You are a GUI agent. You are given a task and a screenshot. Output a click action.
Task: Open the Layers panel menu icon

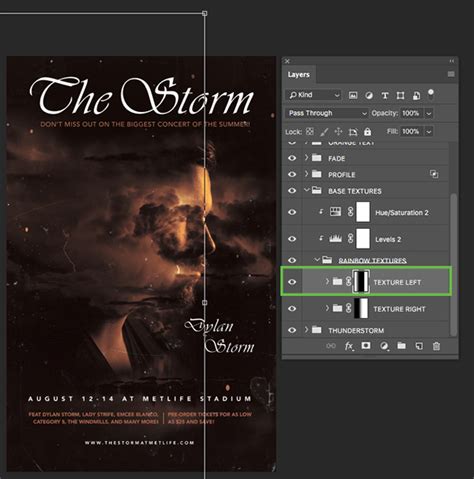451,74
